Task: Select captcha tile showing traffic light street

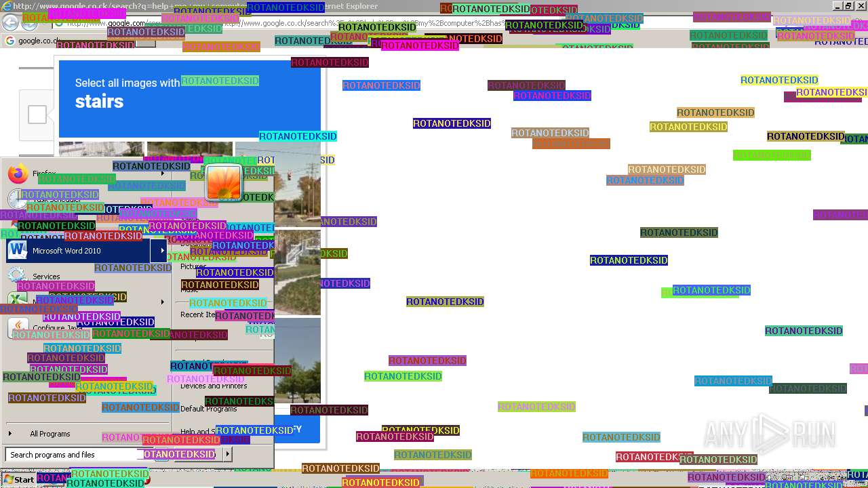Action: 278,184
